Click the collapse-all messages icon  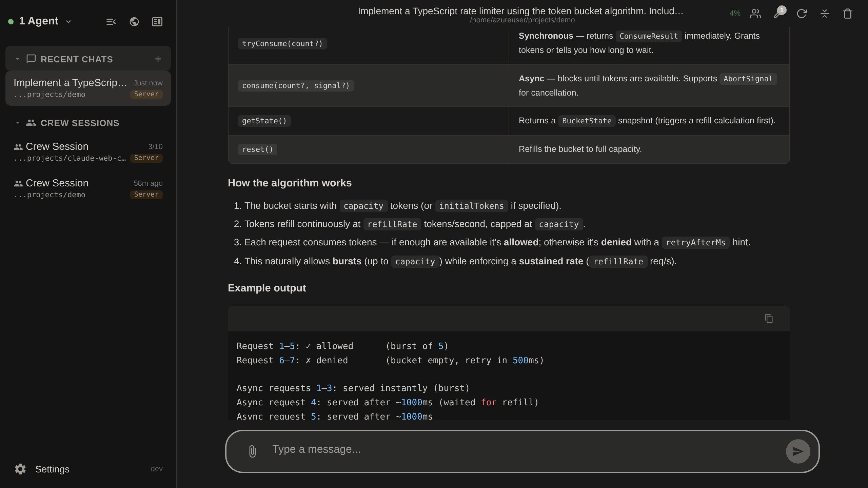point(825,14)
